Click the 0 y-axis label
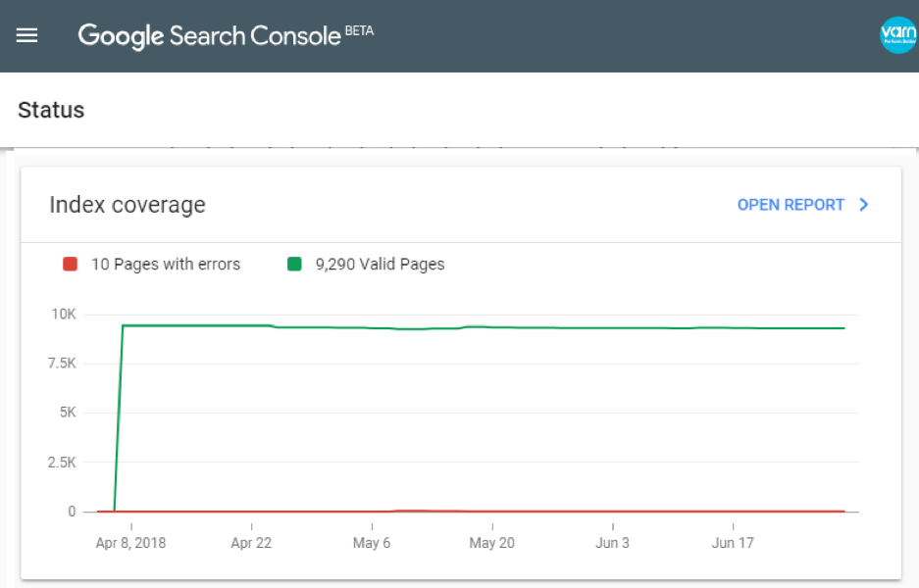This screenshot has height=588, width=919. [72, 512]
